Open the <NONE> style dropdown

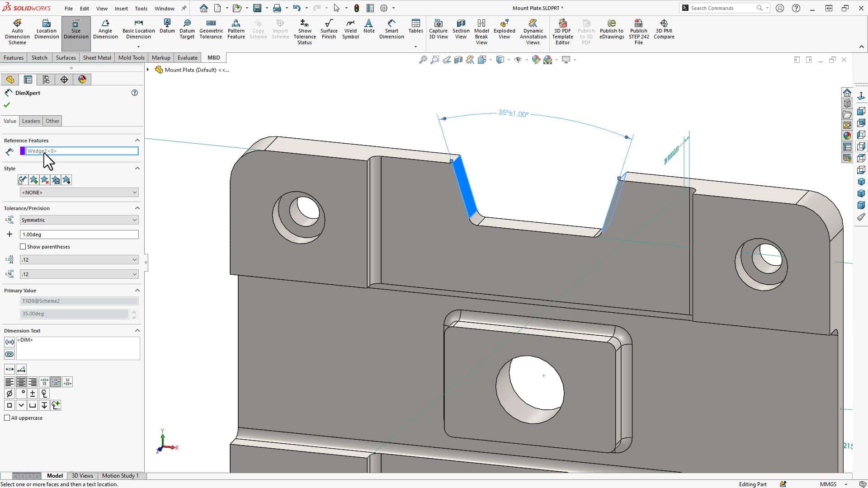(x=79, y=192)
